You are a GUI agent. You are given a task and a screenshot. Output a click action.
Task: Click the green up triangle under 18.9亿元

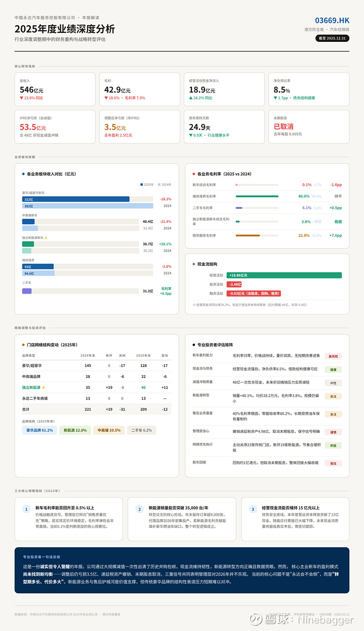point(191,98)
